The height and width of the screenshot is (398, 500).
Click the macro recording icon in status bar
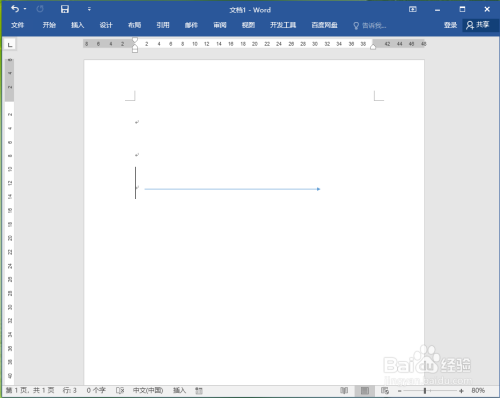199,390
